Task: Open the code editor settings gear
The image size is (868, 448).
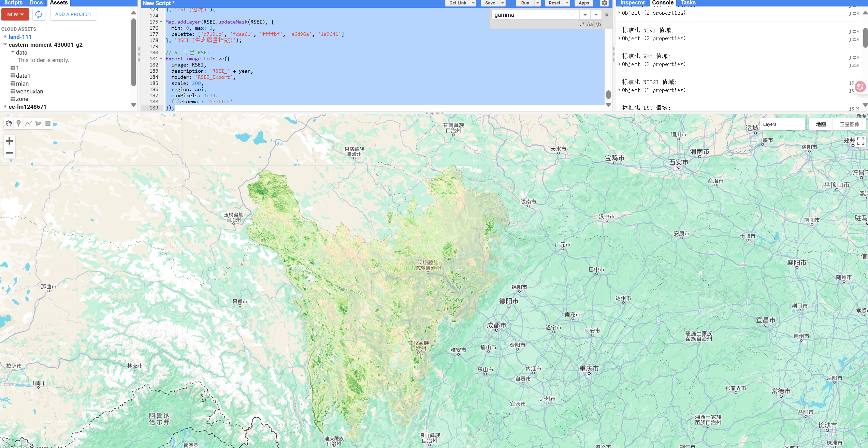Action: (604, 3)
